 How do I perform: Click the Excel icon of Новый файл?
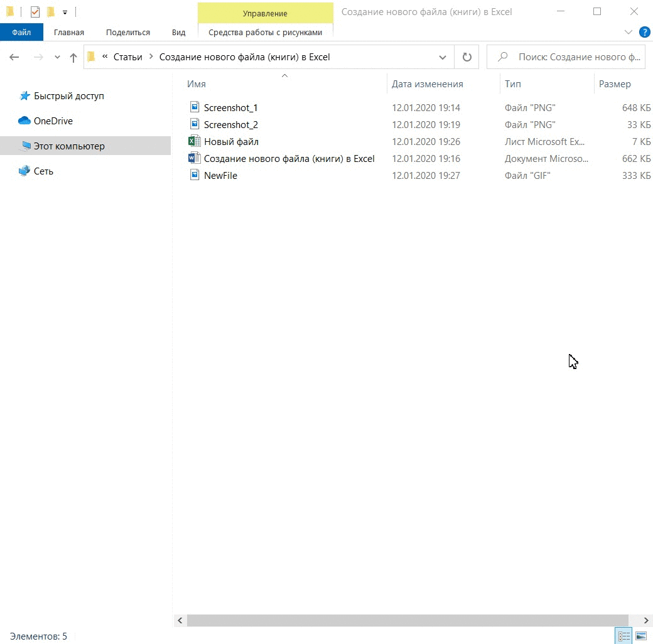pos(195,141)
